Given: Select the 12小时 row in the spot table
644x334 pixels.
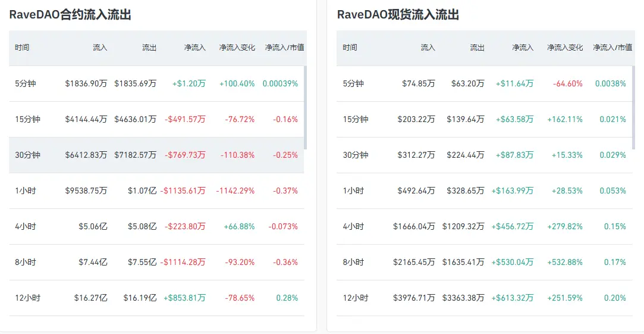Looking at the screenshot, I should point(484,298).
